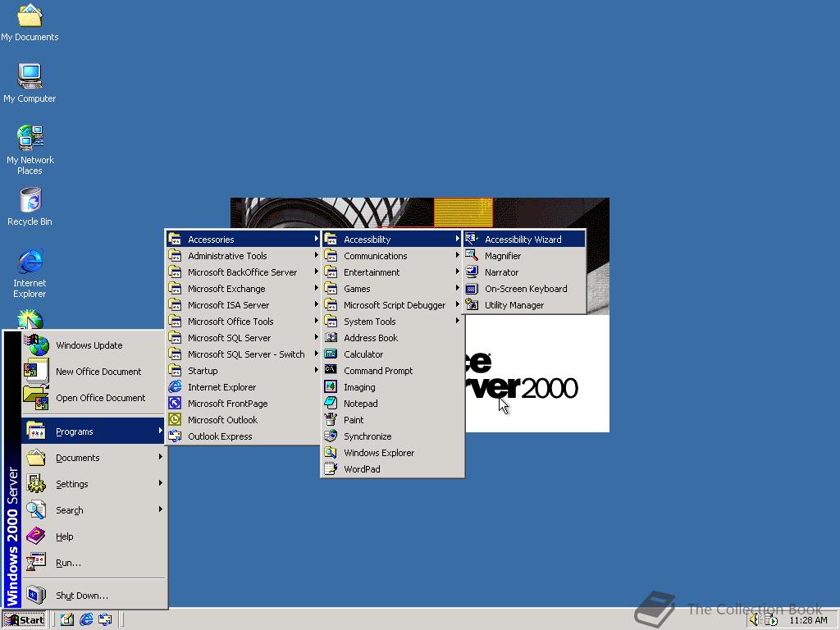
Task: Open Internet Explorer from Programs menu
Action: [243, 387]
